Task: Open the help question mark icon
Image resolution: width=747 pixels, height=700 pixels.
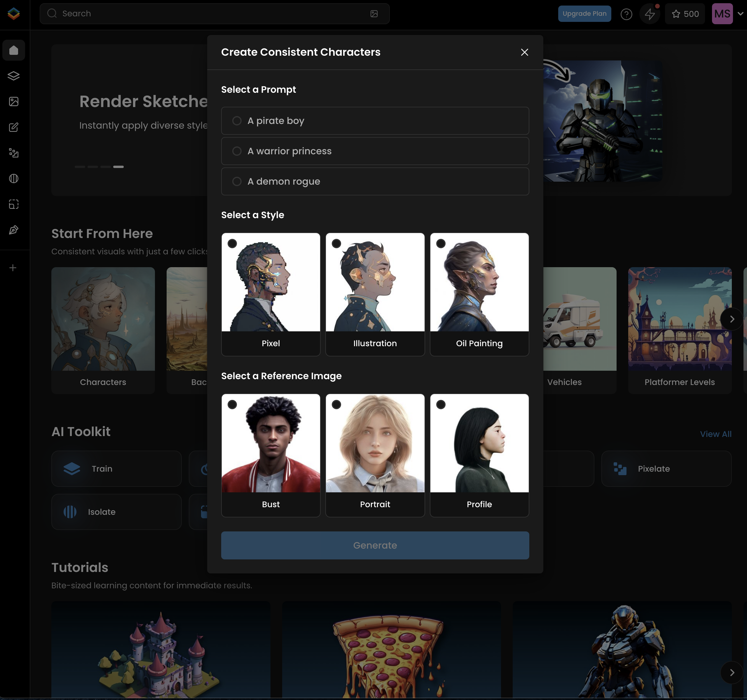Action: point(626,14)
